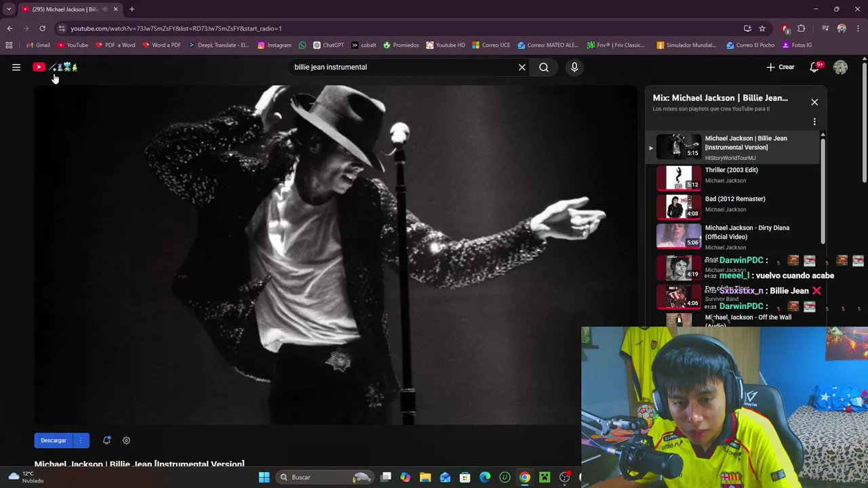The image size is (868, 488).
Task: Open the Friv Classic bookmark
Action: click(x=616, y=45)
